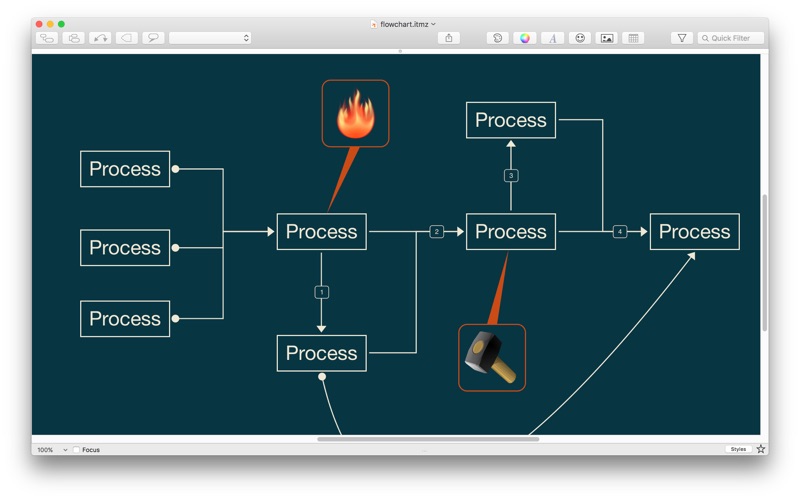
Task: Click the horizontal scrollbar thumb
Action: tap(428, 439)
